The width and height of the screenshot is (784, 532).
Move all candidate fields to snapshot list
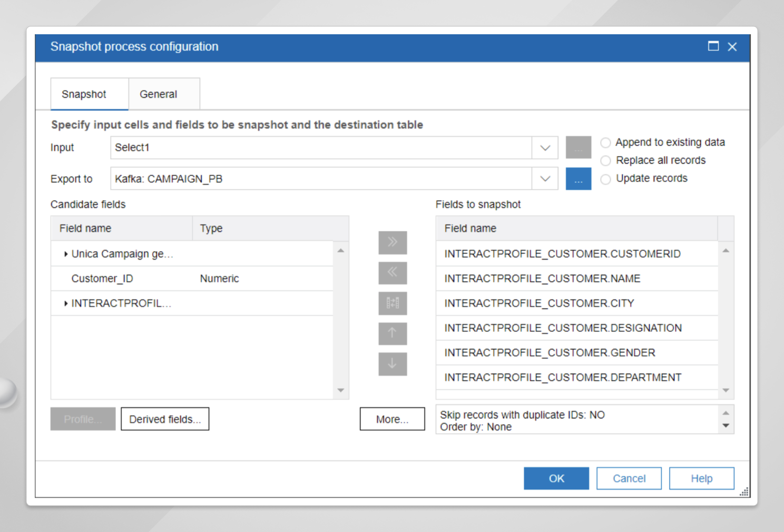pyautogui.click(x=392, y=242)
